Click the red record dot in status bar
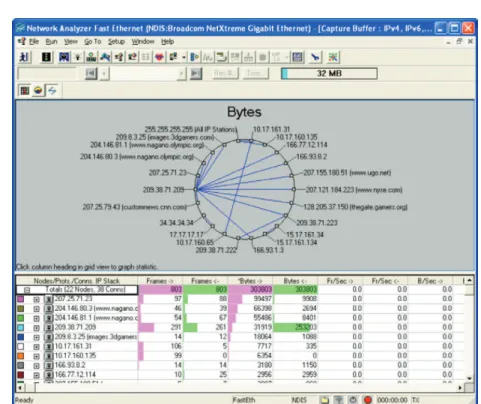481x404 pixels. [368, 400]
